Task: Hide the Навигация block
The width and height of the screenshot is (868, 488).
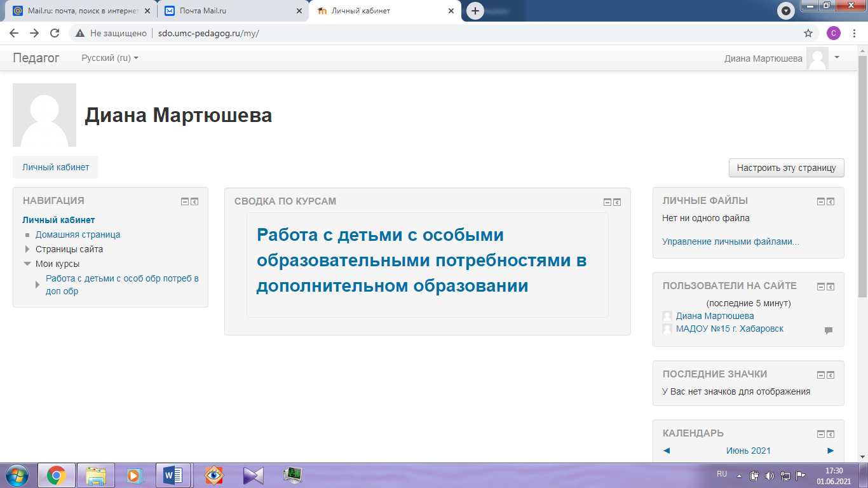Action: [185, 201]
